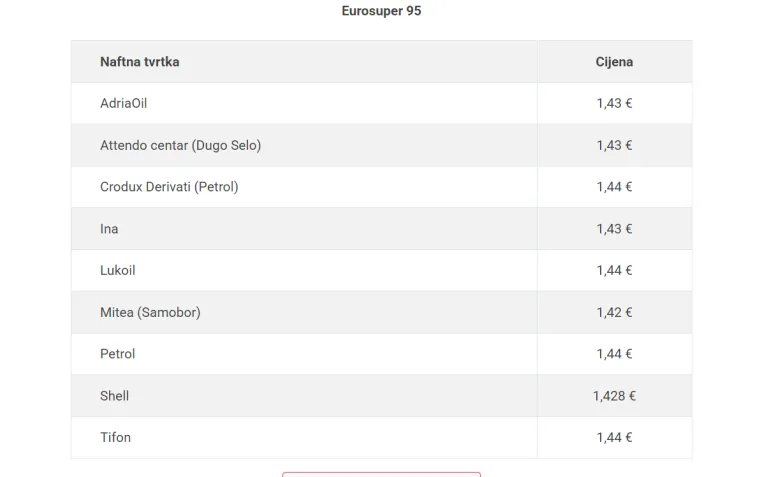Select the Shell company name

click(x=114, y=396)
